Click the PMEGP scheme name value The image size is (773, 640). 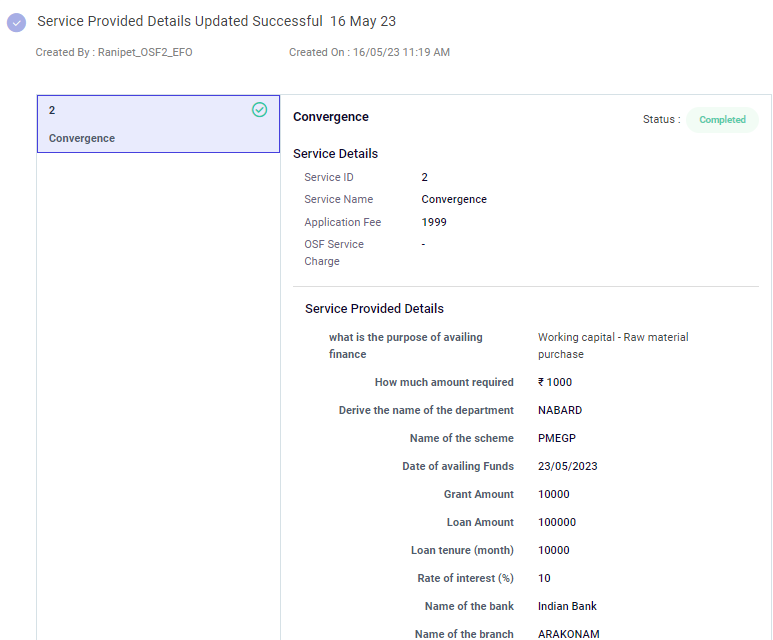coord(557,438)
